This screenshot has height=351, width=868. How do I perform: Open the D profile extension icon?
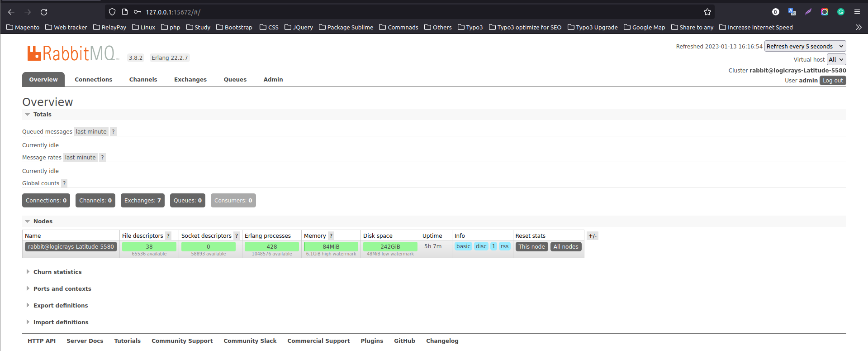click(x=776, y=12)
